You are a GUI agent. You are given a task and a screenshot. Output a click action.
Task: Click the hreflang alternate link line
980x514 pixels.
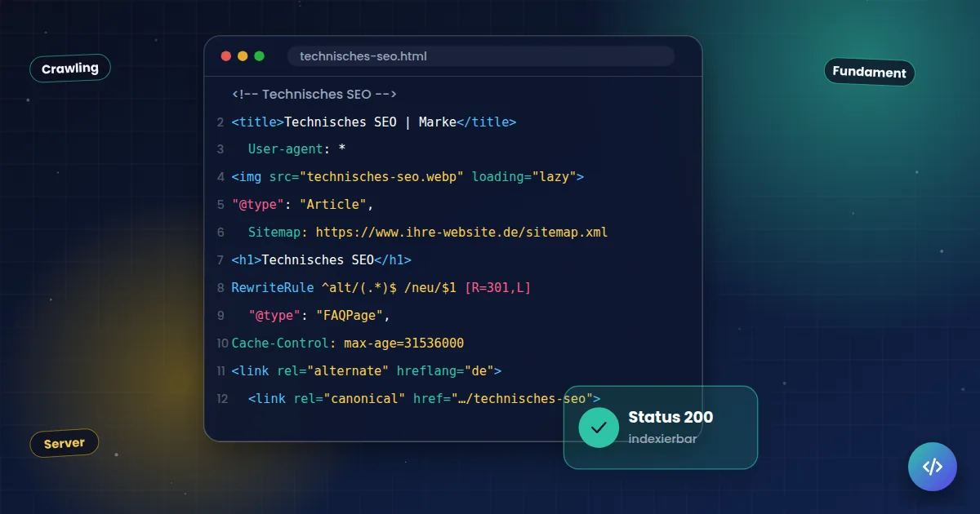click(366, 371)
